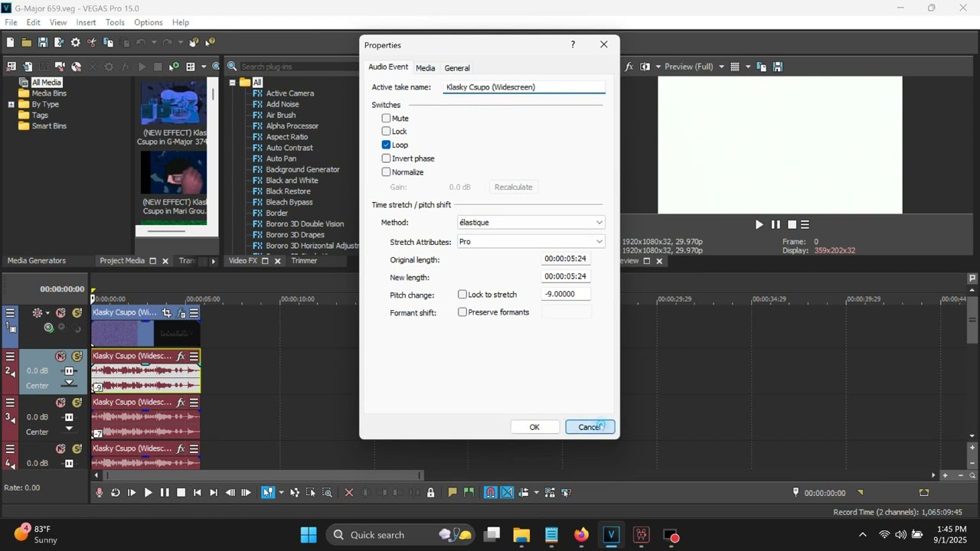Open the Method dropdown showing élastique

(531, 223)
